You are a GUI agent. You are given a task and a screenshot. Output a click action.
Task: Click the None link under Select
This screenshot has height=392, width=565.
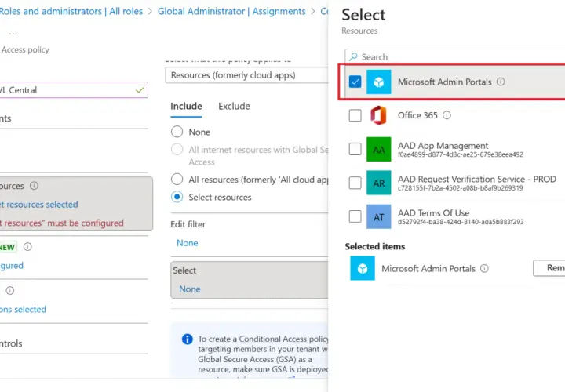point(190,289)
